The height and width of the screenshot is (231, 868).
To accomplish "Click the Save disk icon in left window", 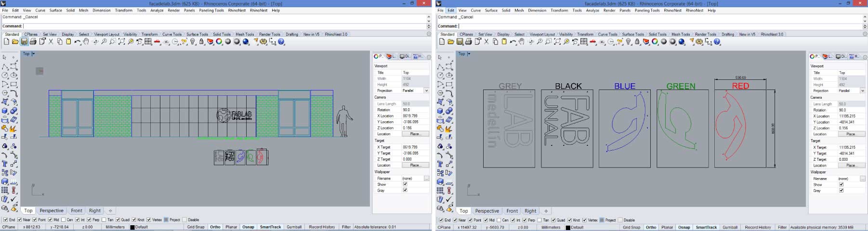I will 24,42.
